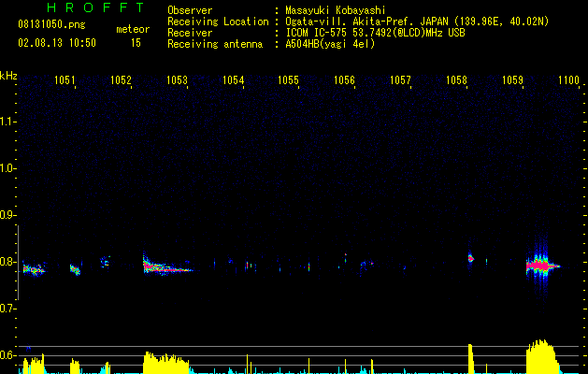This screenshot has height=374, width=588.
Task: Click the meteor label
Action: click(133, 29)
